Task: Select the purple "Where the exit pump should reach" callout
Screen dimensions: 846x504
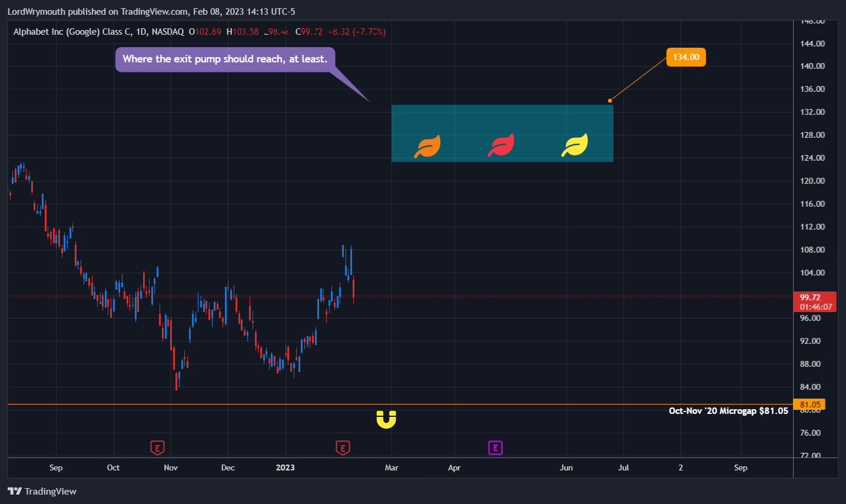Action: point(225,59)
